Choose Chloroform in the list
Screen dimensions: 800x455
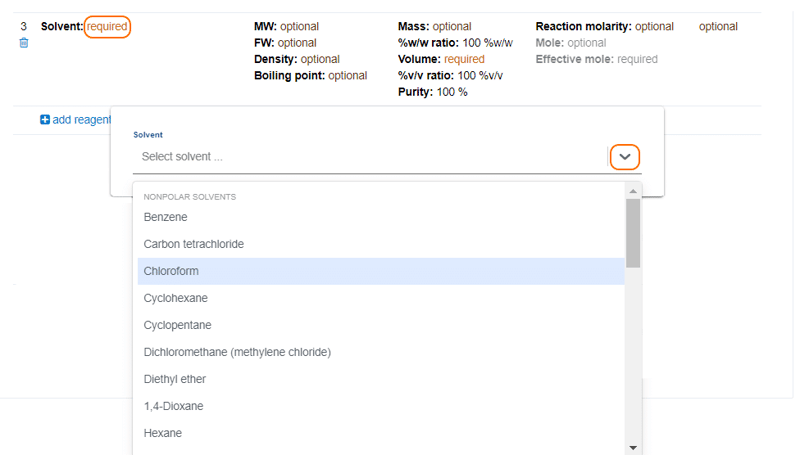381,271
